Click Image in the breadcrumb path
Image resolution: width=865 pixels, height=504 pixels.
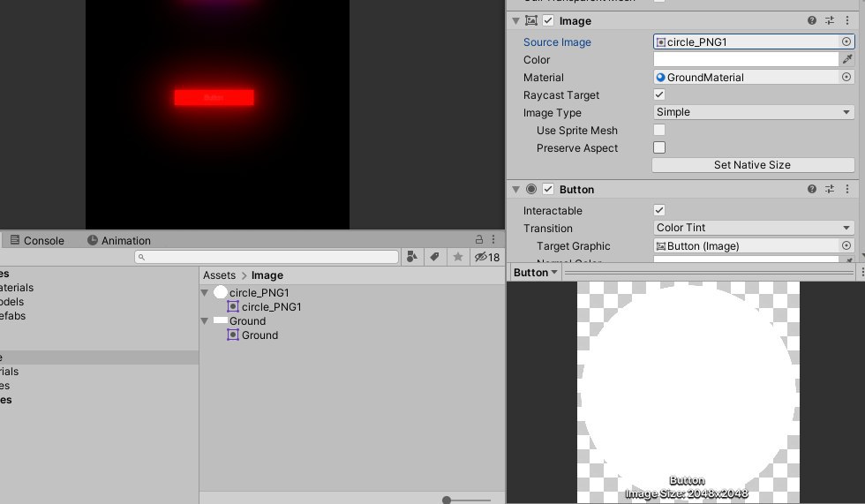click(x=267, y=275)
